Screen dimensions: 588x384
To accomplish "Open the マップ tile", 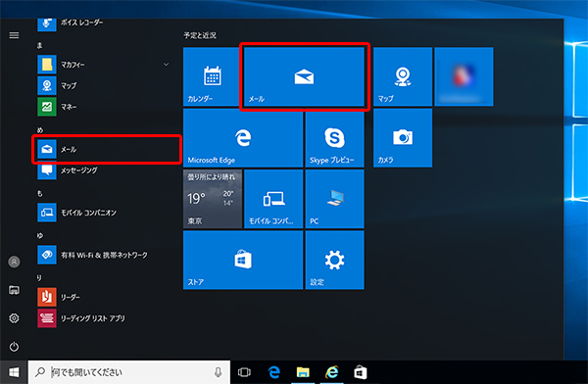I will click(x=403, y=76).
